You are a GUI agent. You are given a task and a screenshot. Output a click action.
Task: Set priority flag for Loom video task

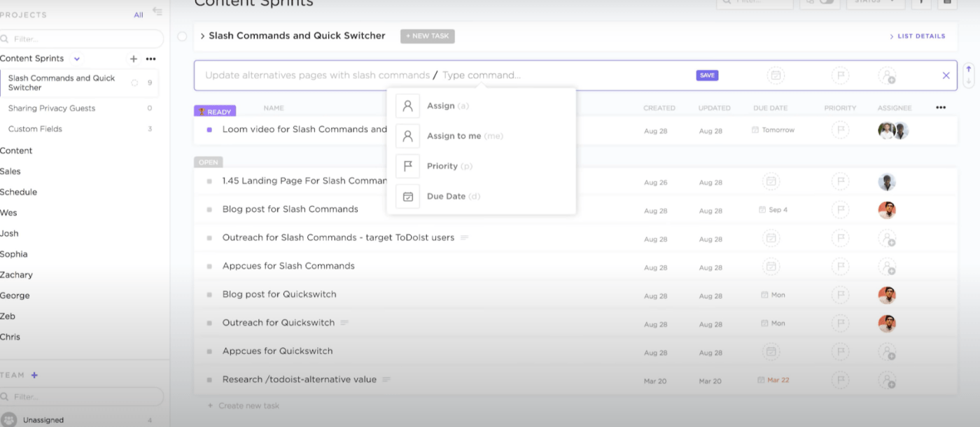[x=840, y=130]
